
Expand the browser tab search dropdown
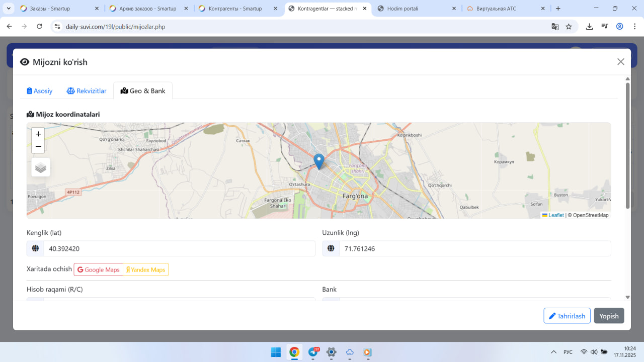point(9,9)
